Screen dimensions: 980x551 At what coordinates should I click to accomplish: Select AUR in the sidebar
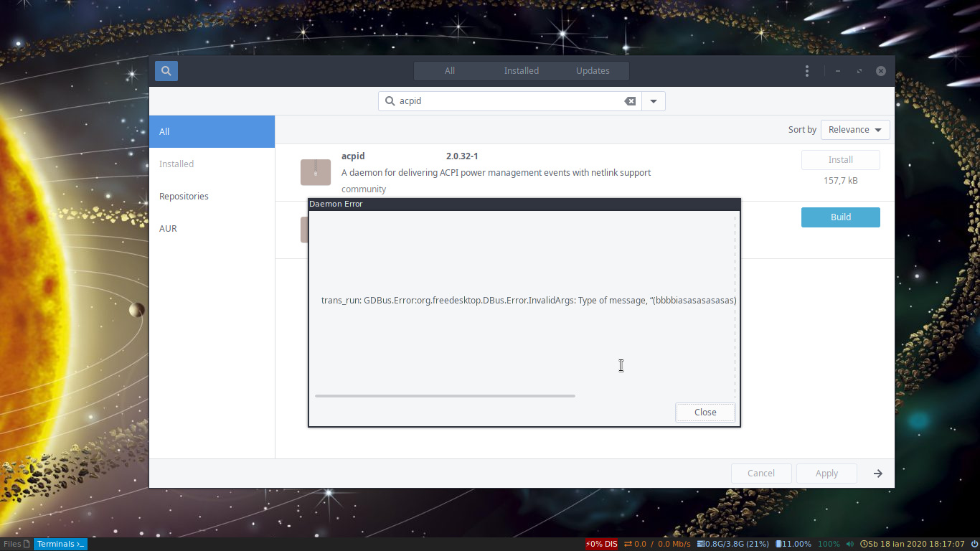168,229
